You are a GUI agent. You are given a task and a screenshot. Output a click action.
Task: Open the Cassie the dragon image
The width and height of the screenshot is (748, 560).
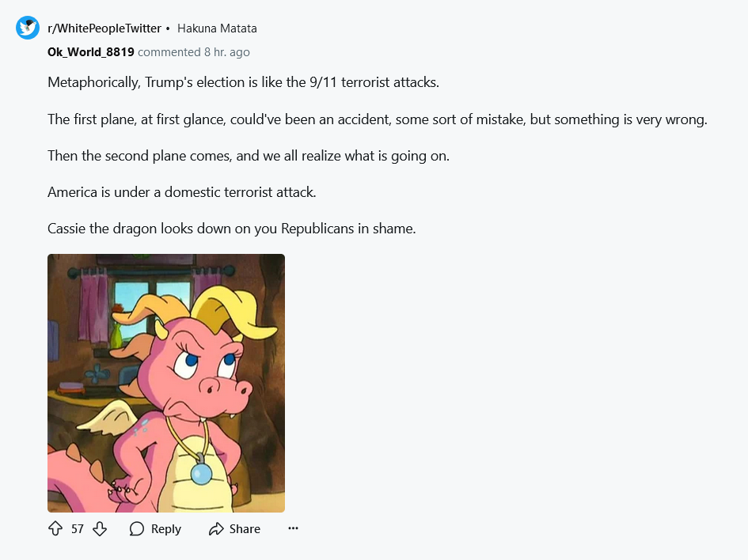click(x=166, y=383)
